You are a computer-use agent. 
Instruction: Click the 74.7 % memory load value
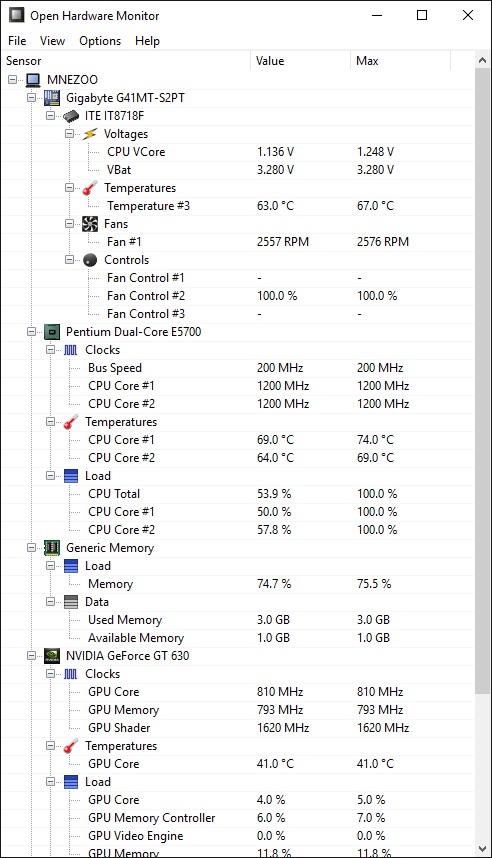(x=274, y=584)
